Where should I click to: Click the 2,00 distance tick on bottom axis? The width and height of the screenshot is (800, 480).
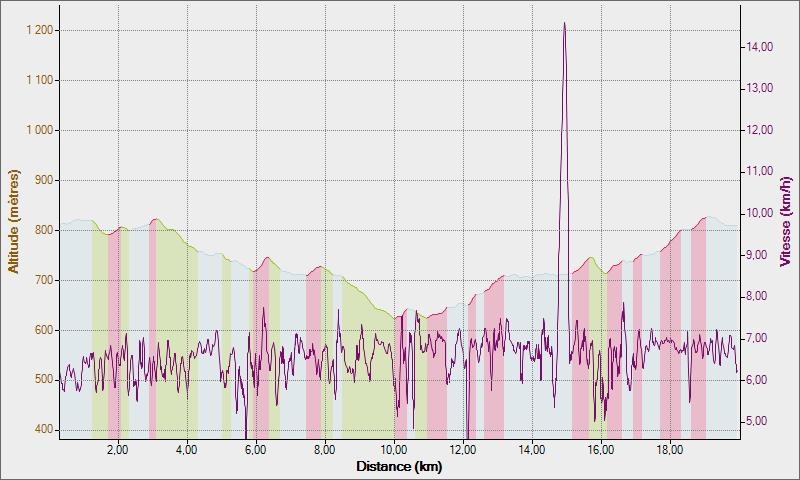[117, 450]
